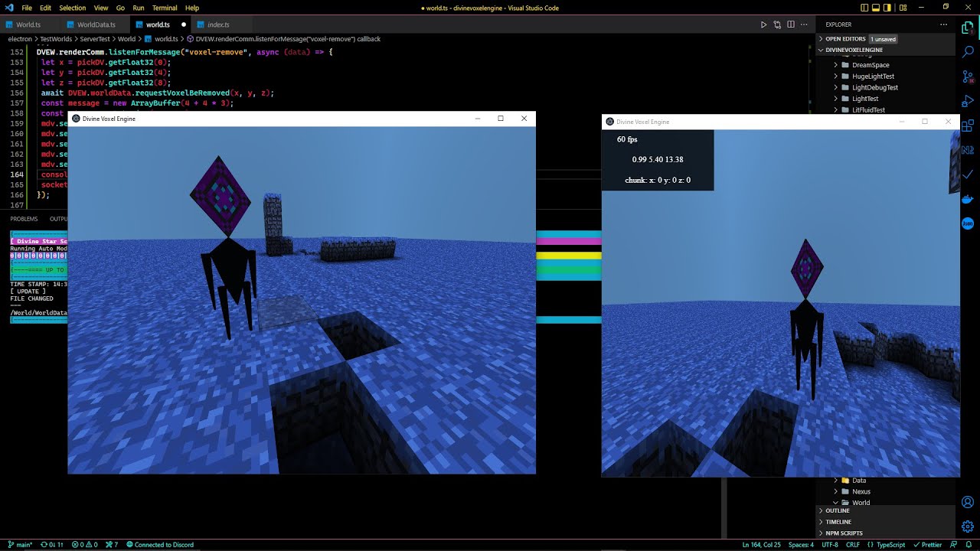The width and height of the screenshot is (980, 551).
Task: Click the Prettier status item
Action: [x=927, y=545]
